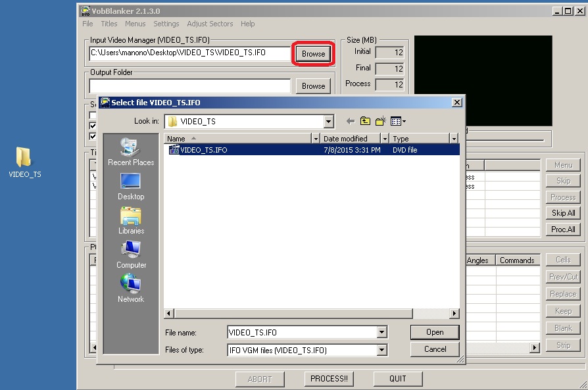
Task: Click the Process button on right
Action: point(563,197)
